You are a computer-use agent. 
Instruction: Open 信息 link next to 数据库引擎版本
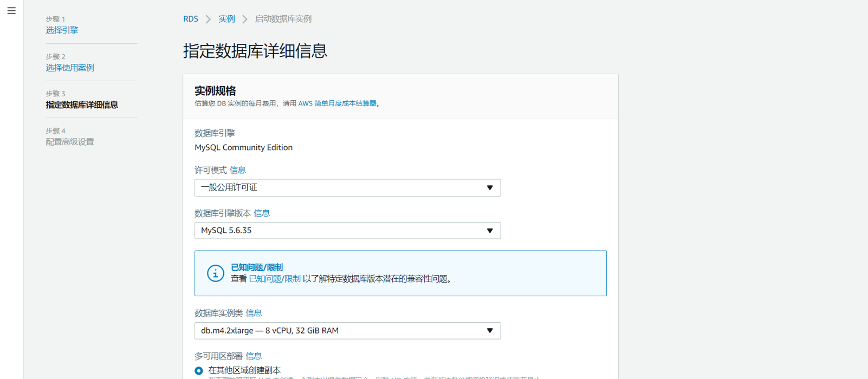pos(262,213)
